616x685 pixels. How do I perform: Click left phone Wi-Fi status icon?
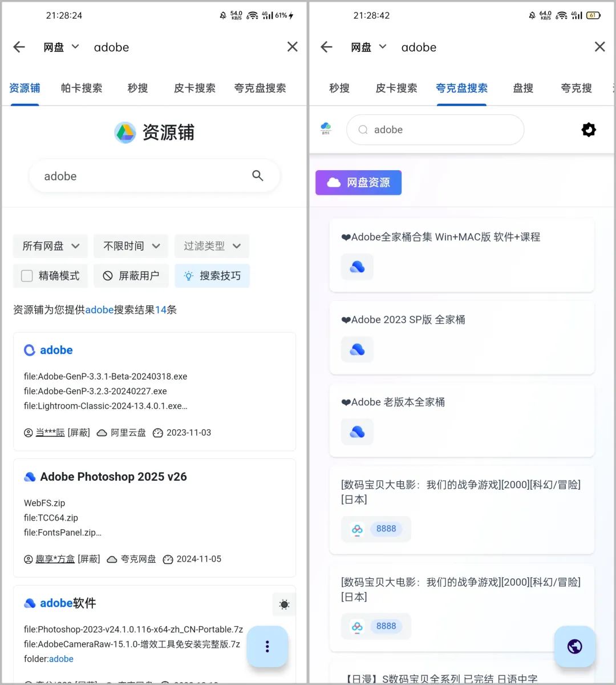tap(253, 15)
